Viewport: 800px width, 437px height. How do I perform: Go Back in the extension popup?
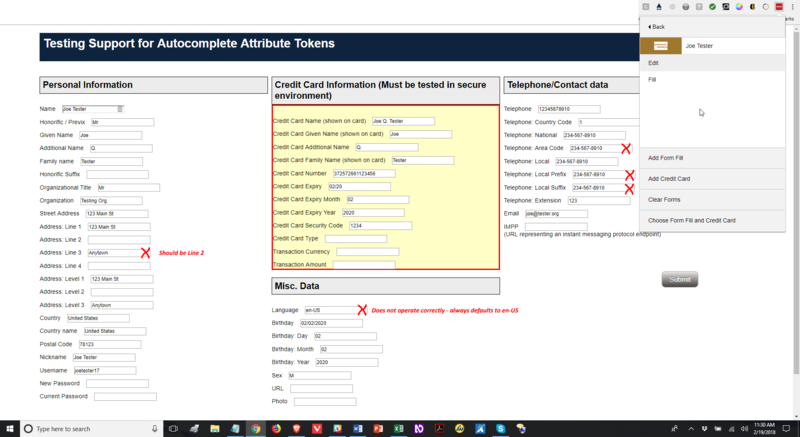[x=657, y=26]
